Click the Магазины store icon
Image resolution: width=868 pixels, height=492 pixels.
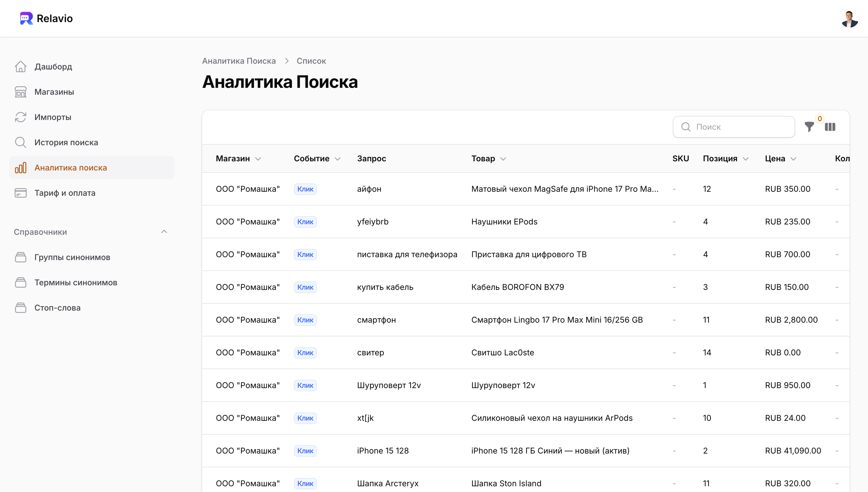(21, 92)
